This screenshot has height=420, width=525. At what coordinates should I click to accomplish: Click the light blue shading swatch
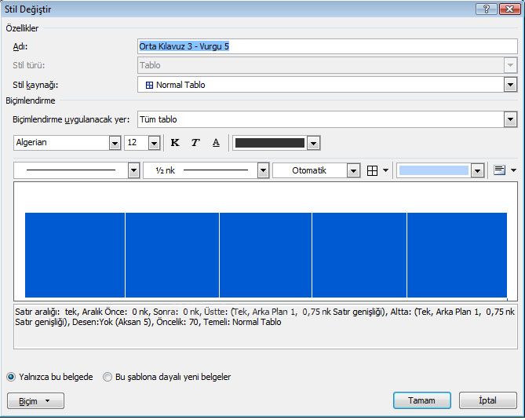[434, 170]
